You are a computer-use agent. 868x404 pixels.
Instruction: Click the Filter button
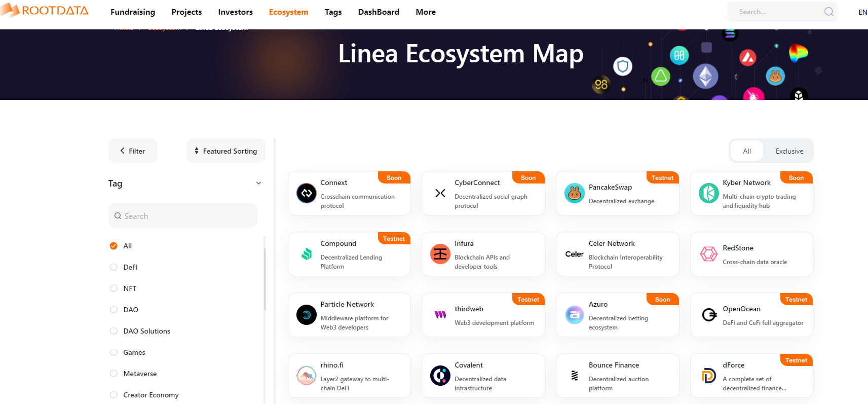[133, 151]
